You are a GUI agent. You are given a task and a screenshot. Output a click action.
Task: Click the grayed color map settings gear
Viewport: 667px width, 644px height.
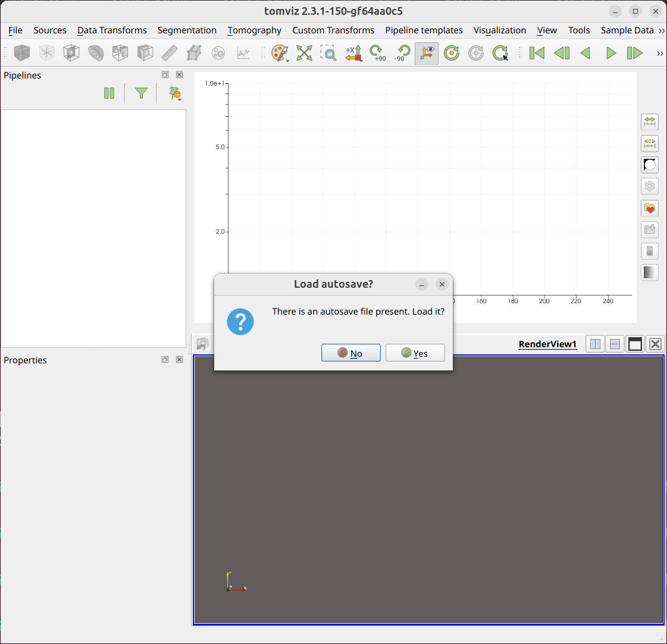click(650, 187)
